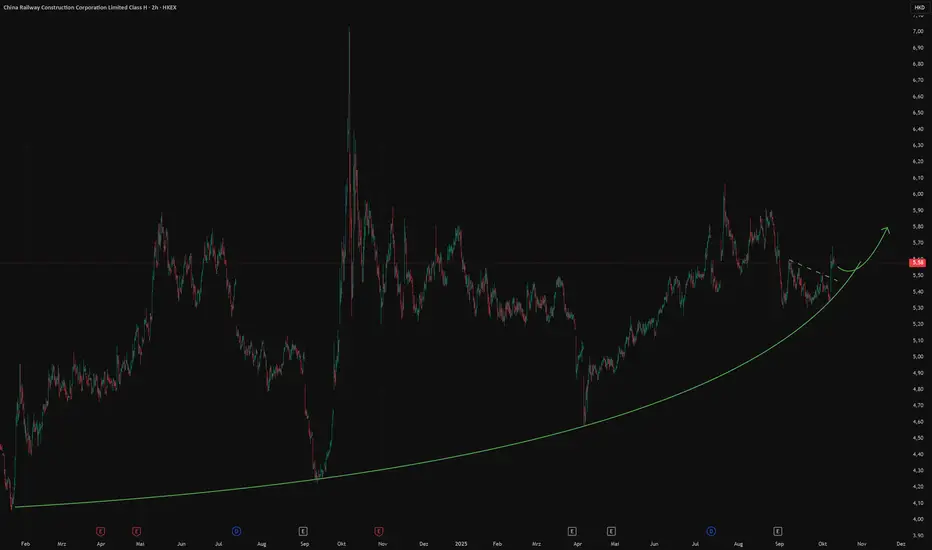Open the red earnings marker near Nov 2024
This screenshot has width=932, height=550.
379,531
